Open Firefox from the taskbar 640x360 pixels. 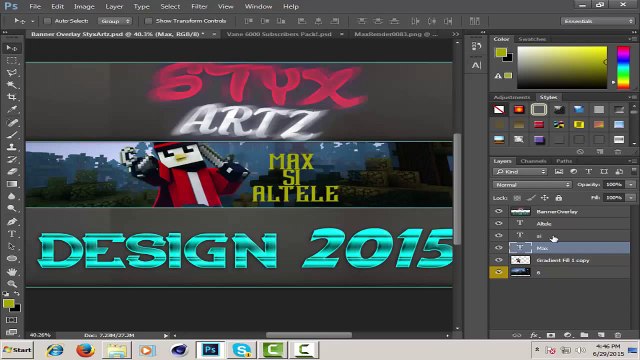coord(85,350)
